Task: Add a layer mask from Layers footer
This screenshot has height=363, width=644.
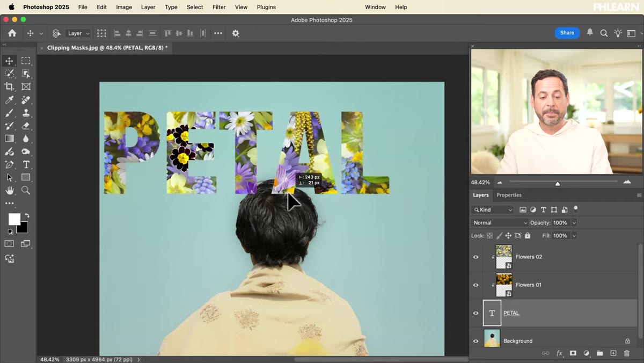Action: tap(573, 353)
